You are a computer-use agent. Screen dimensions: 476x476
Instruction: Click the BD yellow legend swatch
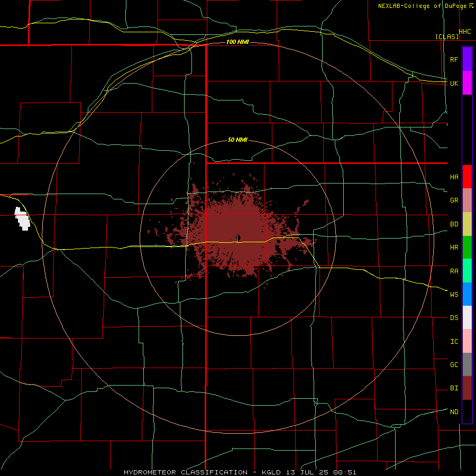(x=467, y=224)
